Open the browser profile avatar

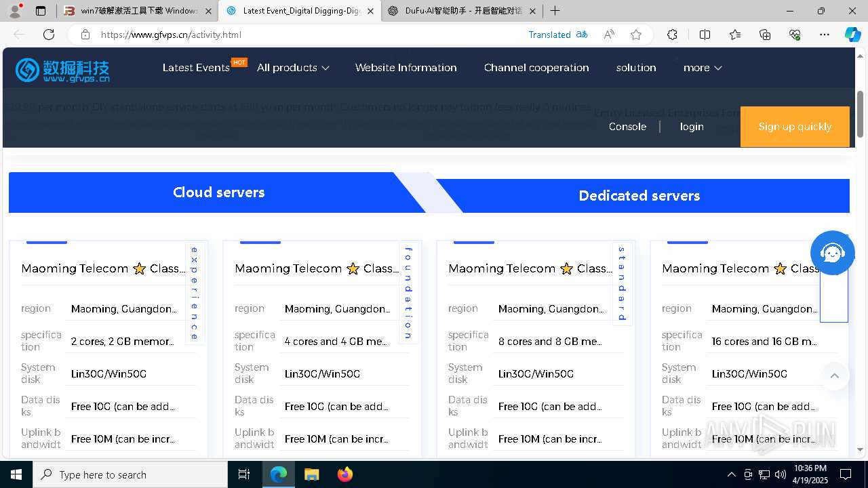[16, 10]
